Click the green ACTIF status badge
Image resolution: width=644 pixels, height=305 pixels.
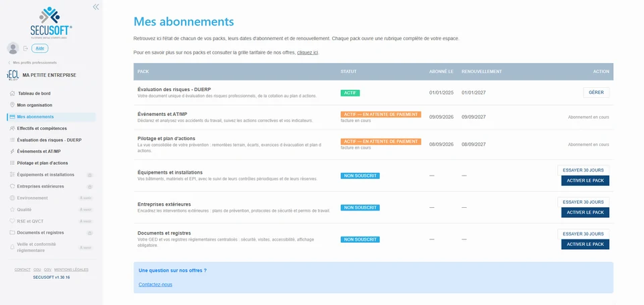coord(350,93)
